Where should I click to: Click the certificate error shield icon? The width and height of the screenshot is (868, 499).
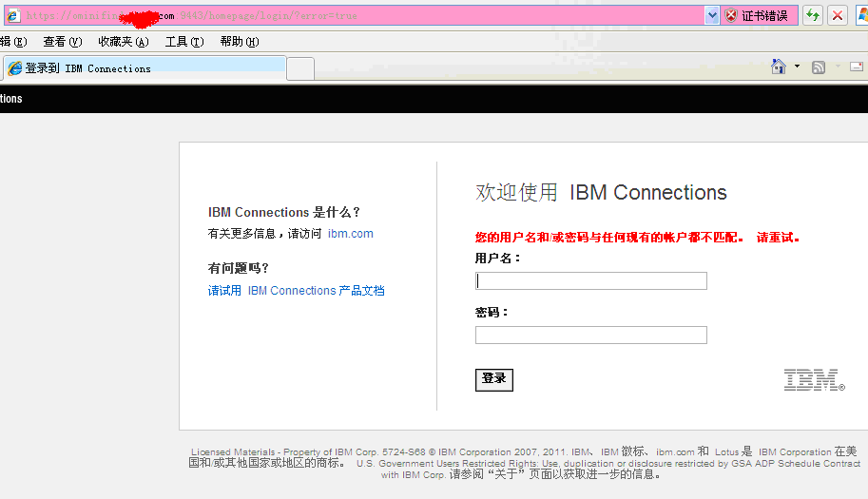point(731,15)
